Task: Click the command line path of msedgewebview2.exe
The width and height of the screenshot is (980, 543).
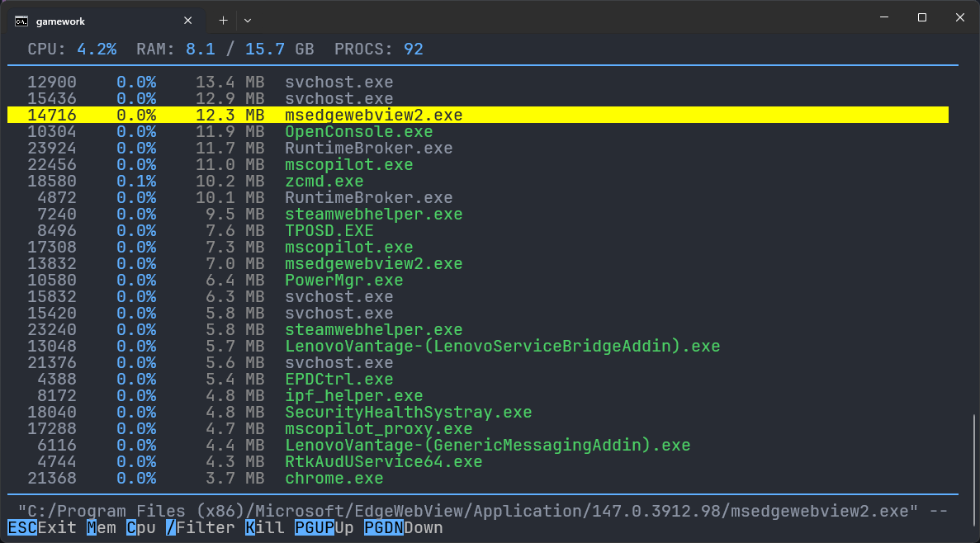Action: (x=482, y=511)
